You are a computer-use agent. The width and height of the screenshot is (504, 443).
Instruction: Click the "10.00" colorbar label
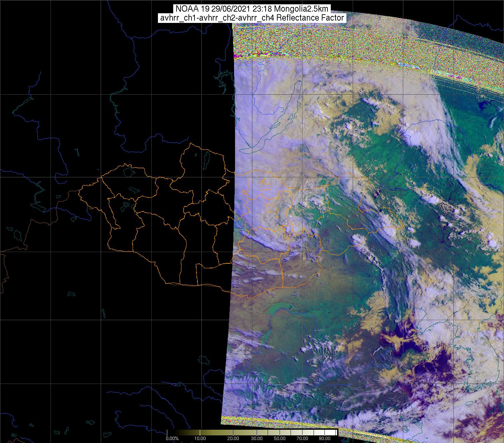tap(199, 439)
